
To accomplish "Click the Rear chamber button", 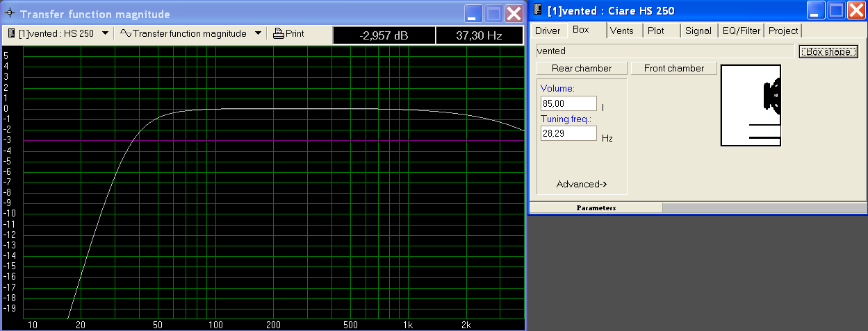I will (582, 68).
